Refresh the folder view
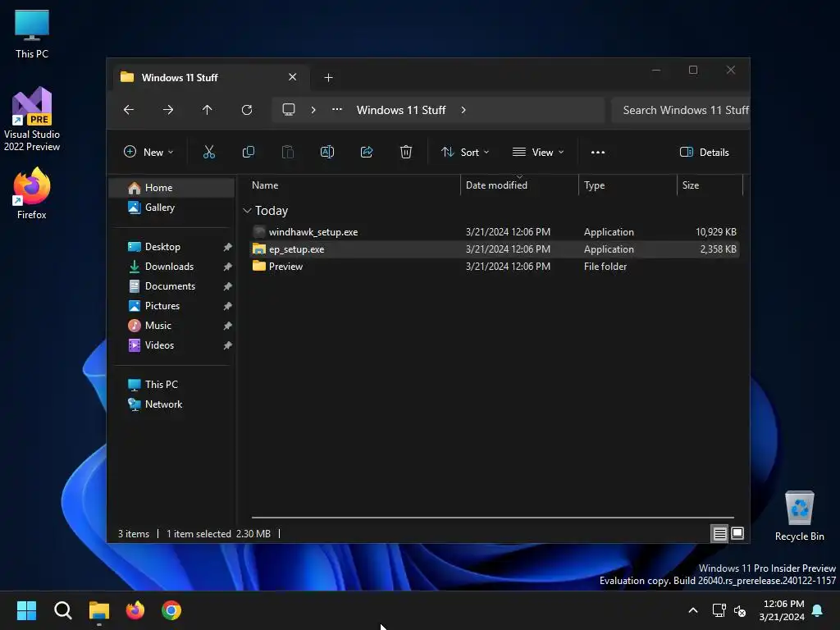The image size is (840, 630). coord(247,110)
